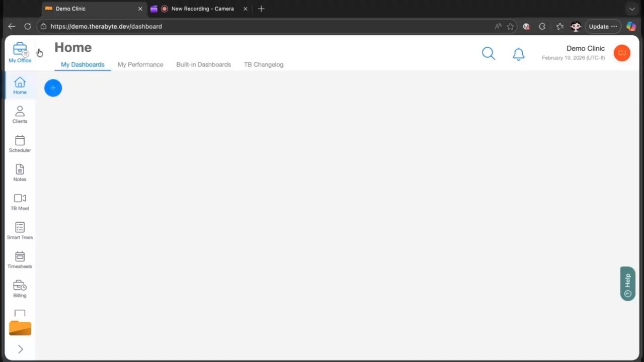Image resolution: width=644 pixels, height=362 pixels.
Task: Go to Home in the sidebar
Action: click(20, 85)
